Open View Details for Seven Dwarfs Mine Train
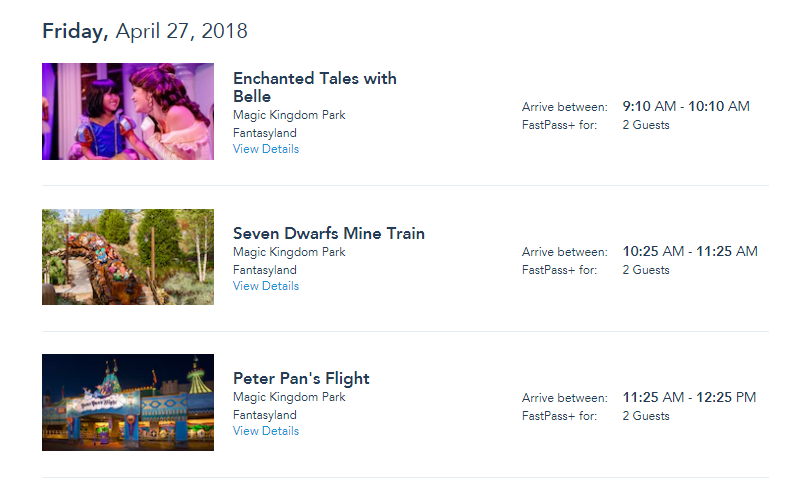Viewport: 787px width, 492px height. tap(266, 286)
